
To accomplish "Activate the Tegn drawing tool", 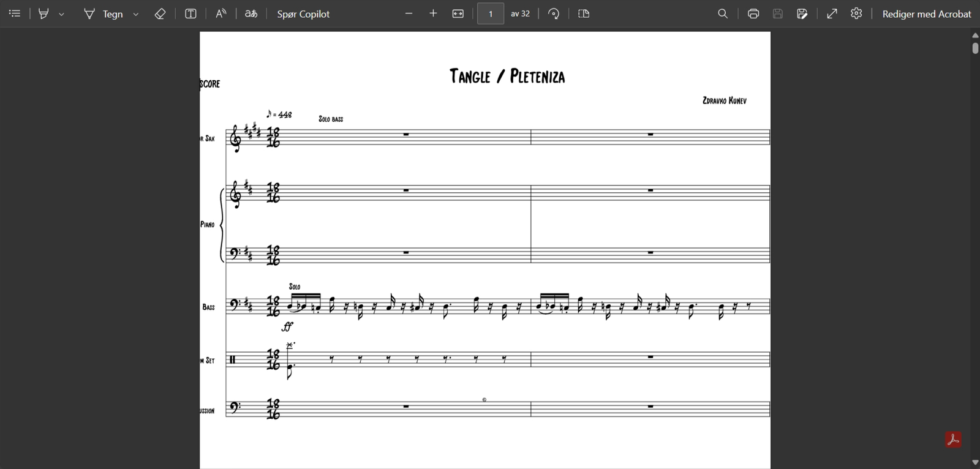I will coord(104,13).
